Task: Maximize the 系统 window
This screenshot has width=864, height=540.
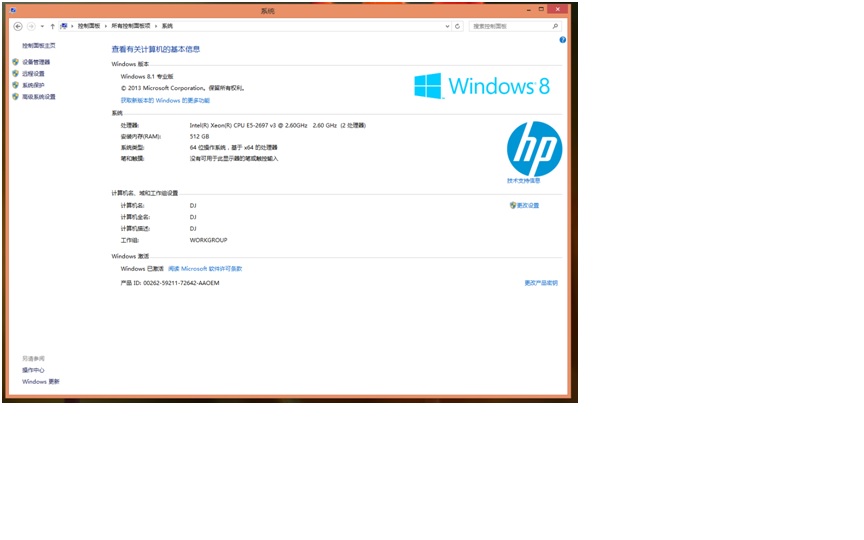Action: coord(541,10)
